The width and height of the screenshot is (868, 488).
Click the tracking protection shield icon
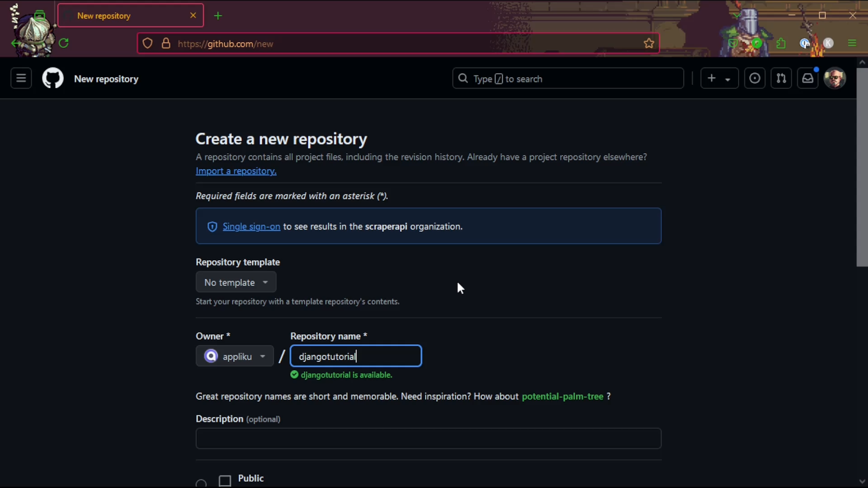pos(148,43)
